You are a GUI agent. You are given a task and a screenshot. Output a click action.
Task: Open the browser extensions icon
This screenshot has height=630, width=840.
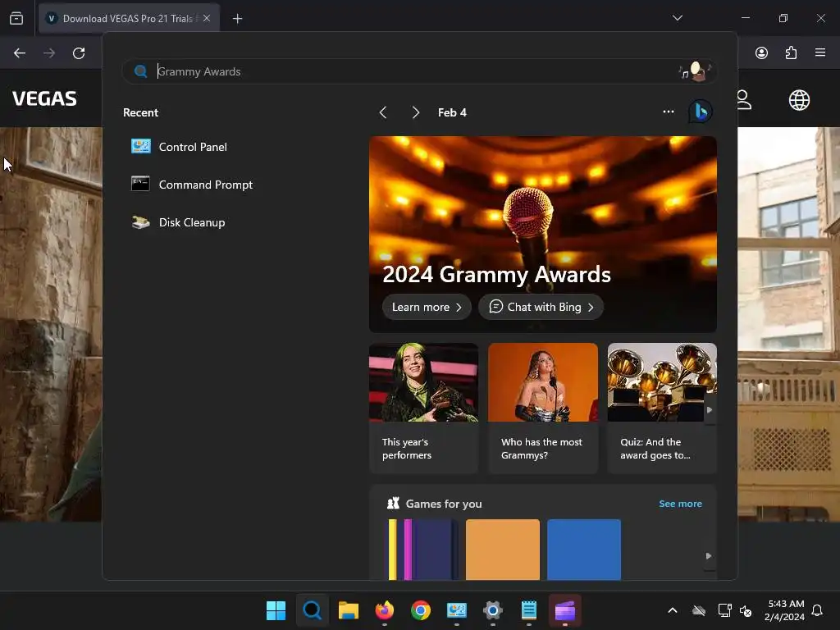(791, 52)
